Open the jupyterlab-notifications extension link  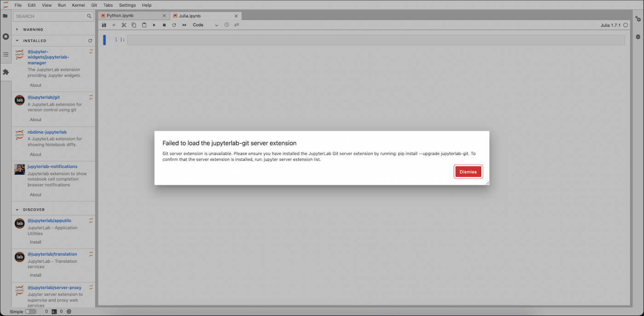[52, 167]
